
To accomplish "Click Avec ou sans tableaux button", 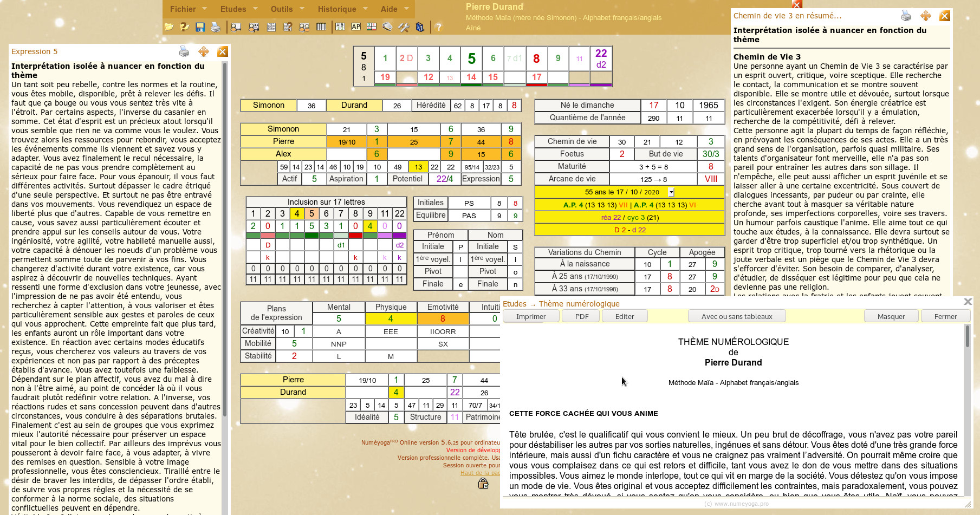I will click(x=737, y=316).
